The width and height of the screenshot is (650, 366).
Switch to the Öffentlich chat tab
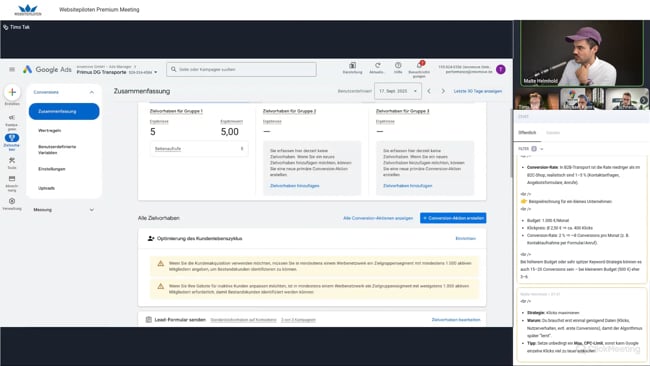pos(527,133)
